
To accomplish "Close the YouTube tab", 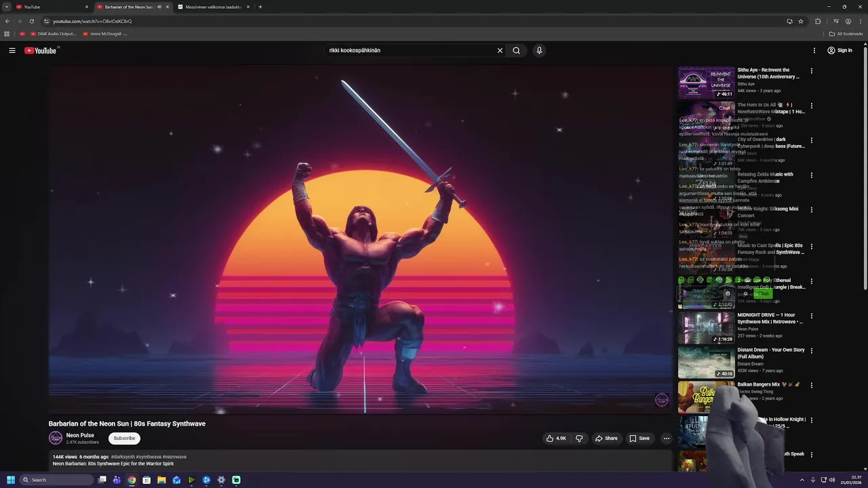I will coord(87,7).
